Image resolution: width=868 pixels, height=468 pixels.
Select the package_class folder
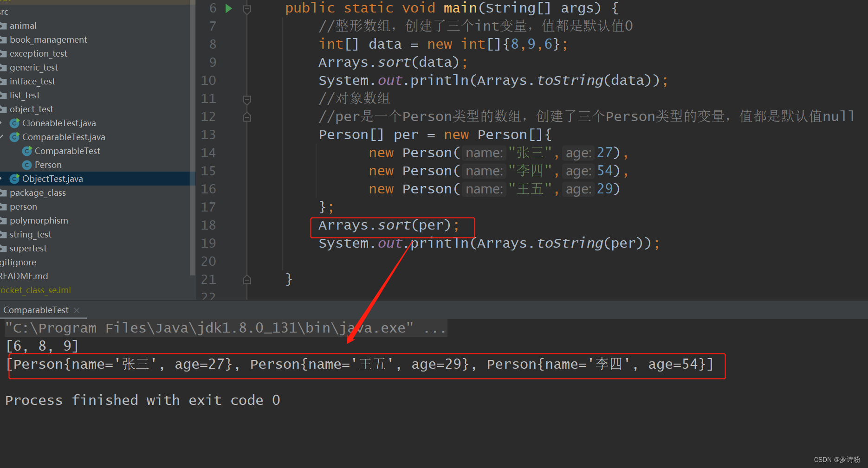(38, 193)
